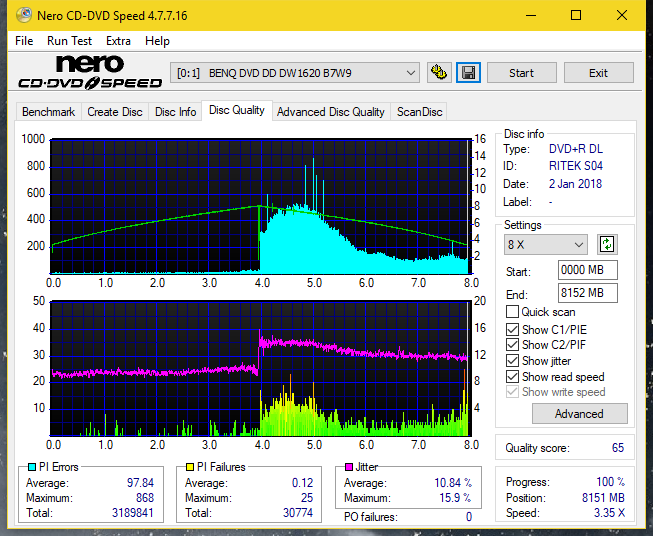
Task: Open the Run Test menu
Action: coord(69,41)
